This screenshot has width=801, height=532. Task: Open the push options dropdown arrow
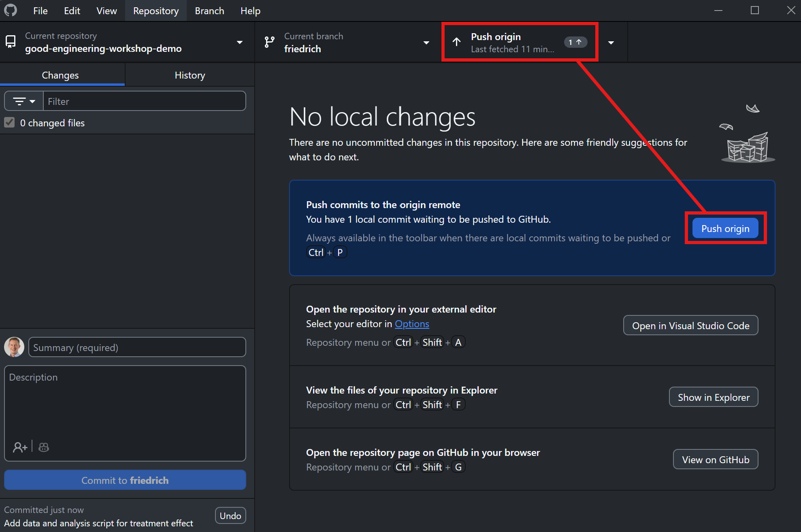click(611, 42)
